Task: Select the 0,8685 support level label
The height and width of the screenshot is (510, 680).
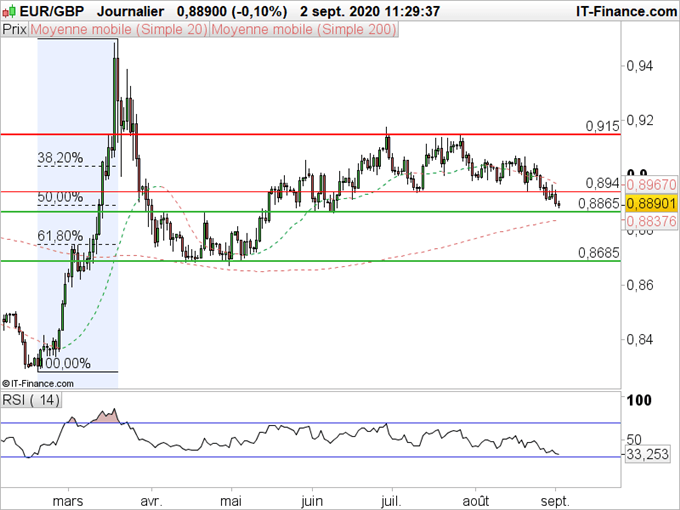Action: [x=599, y=252]
